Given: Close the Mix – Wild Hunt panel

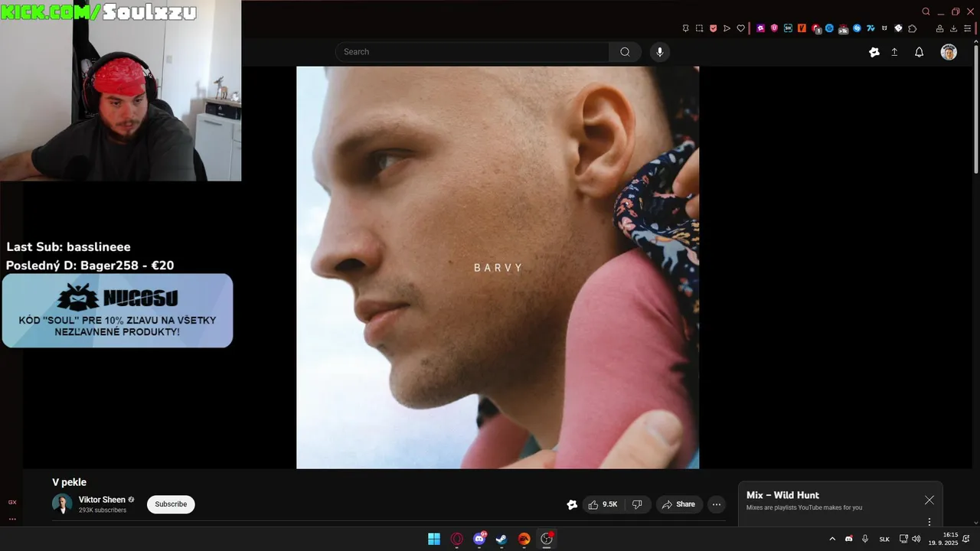Looking at the screenshot, I should tap(929, 500).
